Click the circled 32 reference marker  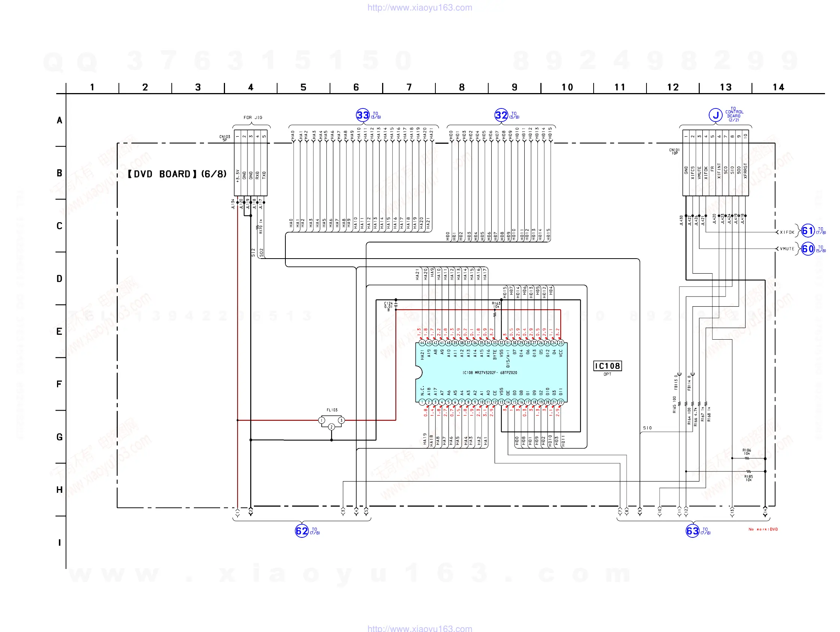coord(501,115)
